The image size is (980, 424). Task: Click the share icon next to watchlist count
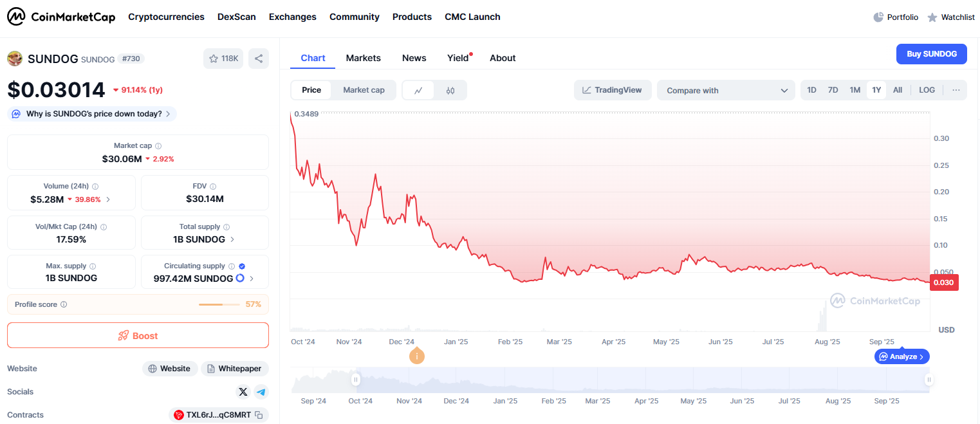click(259, 59)
